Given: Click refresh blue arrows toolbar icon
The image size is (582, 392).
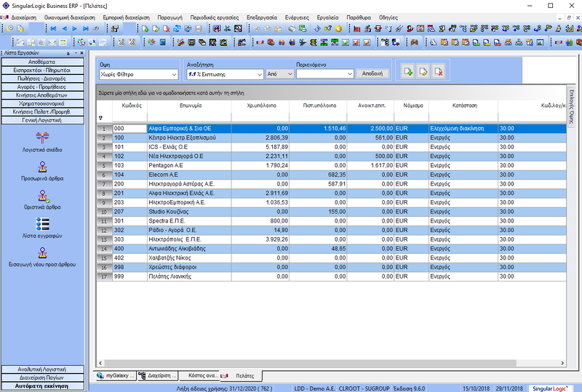Looking at the screenshot, I should (x=177, y=28).
